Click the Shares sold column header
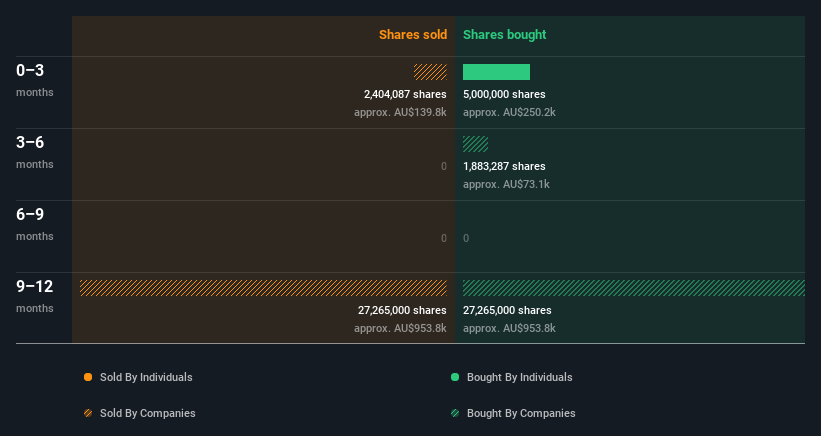 413,35
